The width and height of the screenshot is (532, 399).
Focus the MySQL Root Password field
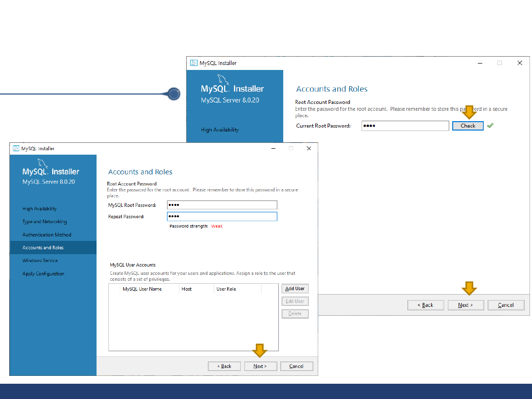coord(222,205)
